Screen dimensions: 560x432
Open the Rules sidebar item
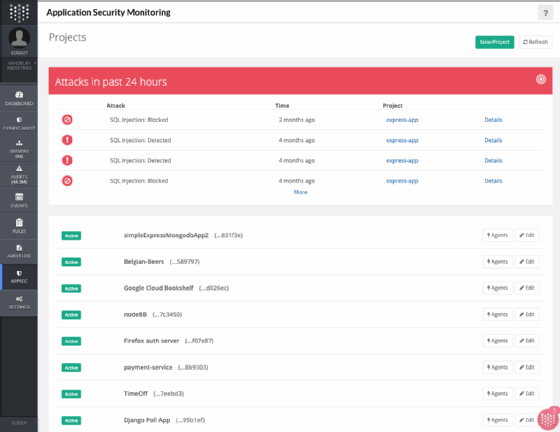click(x=19, y=226)
